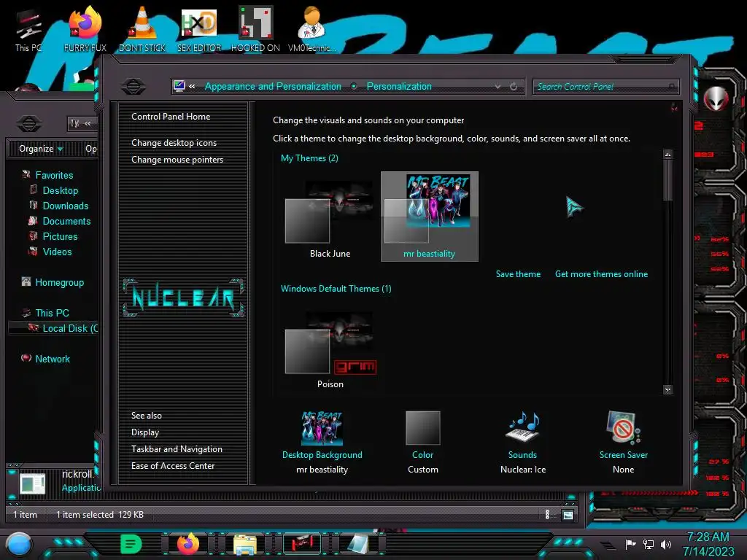Click the Personalization window back navigation orb
This screenshot has width=747, height=560.
coord(133,86)
